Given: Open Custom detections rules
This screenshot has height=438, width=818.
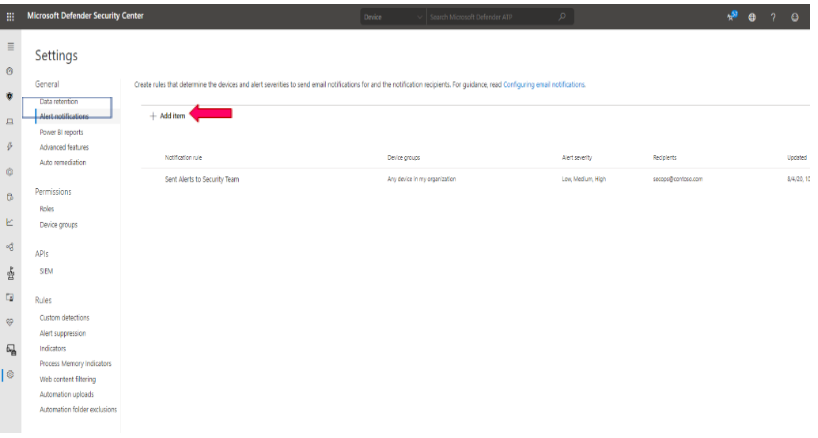Looking at the screenshot, I should click(65, 318).
